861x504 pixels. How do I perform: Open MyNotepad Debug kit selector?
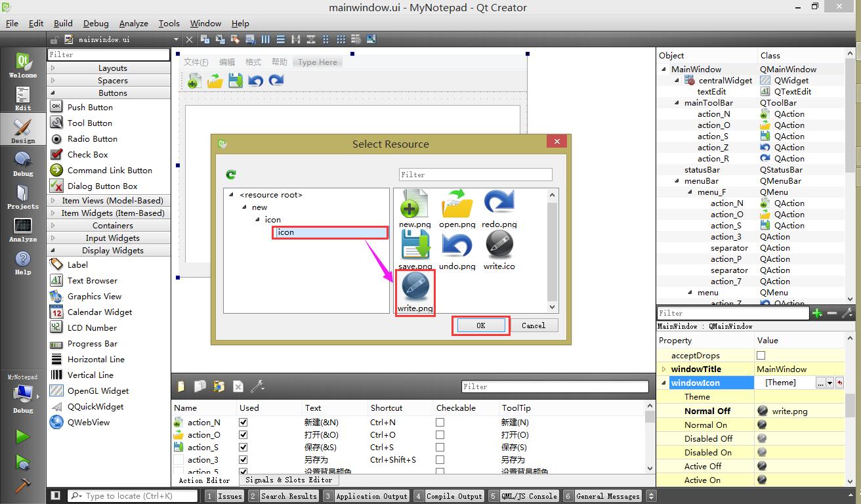pyautogui.click(x=23, y=395)
